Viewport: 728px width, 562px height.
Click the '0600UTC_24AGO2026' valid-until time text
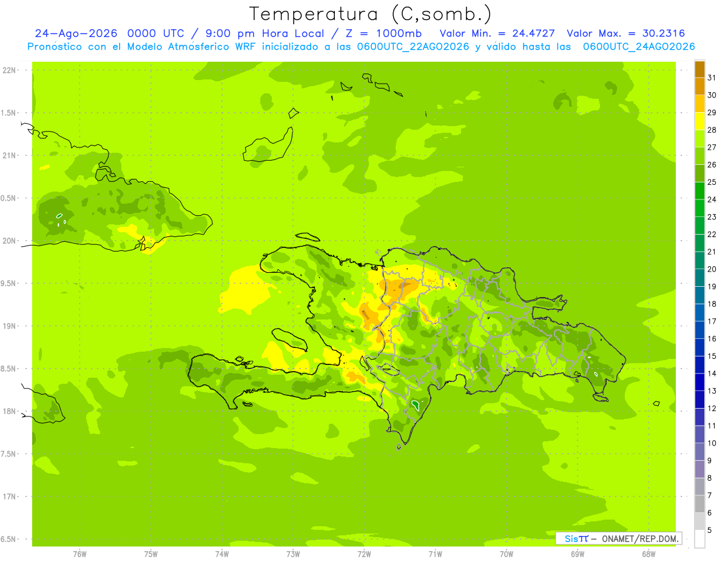639,47
